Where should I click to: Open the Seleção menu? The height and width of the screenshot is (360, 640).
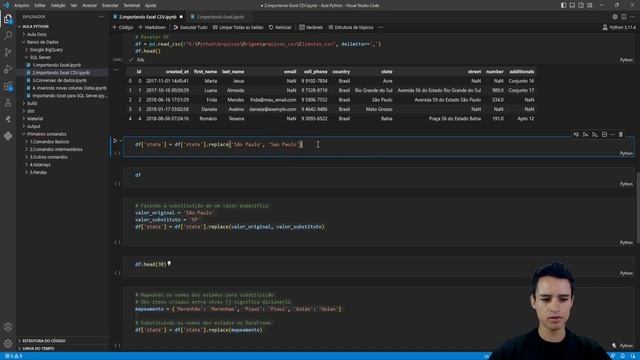[58, 5]
